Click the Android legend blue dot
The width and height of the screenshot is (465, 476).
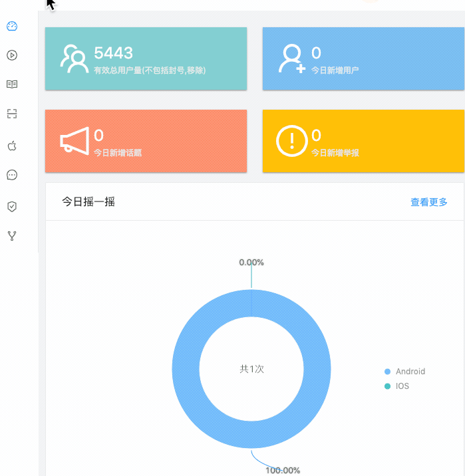[x=387, y=372]
